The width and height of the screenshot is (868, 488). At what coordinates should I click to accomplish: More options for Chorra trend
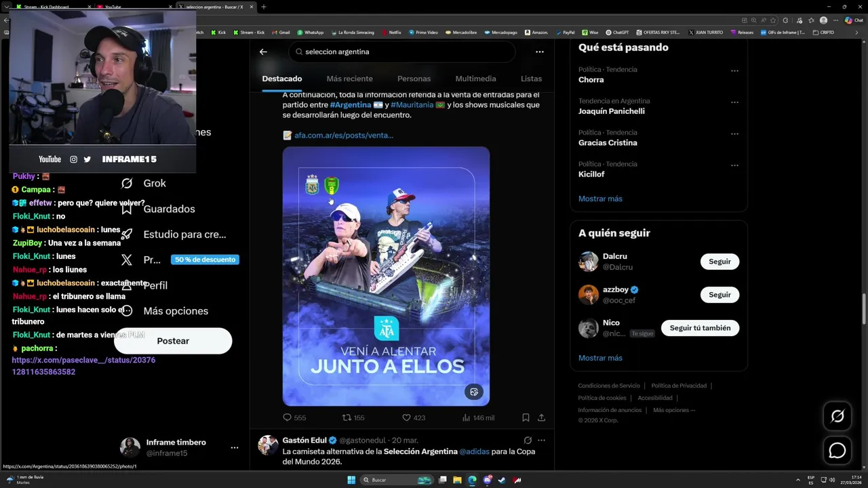[734, 70]
